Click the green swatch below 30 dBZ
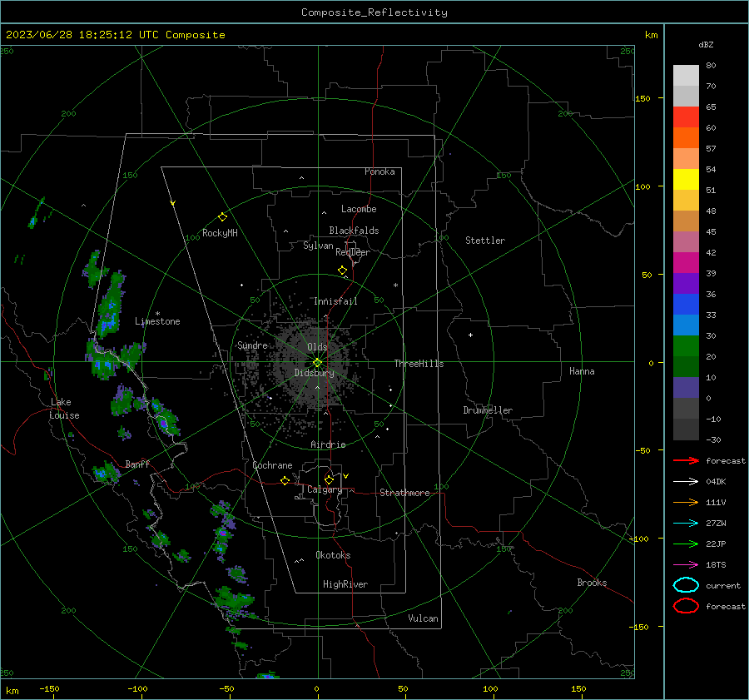Viewport: 749px width, 700px height. [x=686, y=346]
